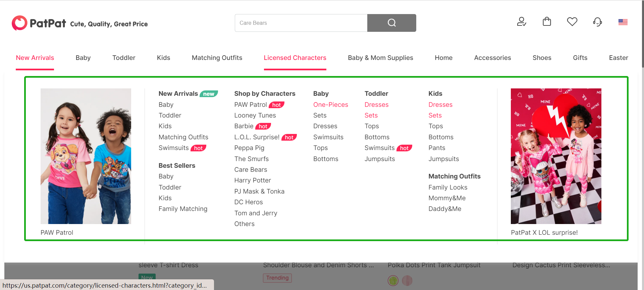Open the New Arrivals heading link

coord(178,93)
